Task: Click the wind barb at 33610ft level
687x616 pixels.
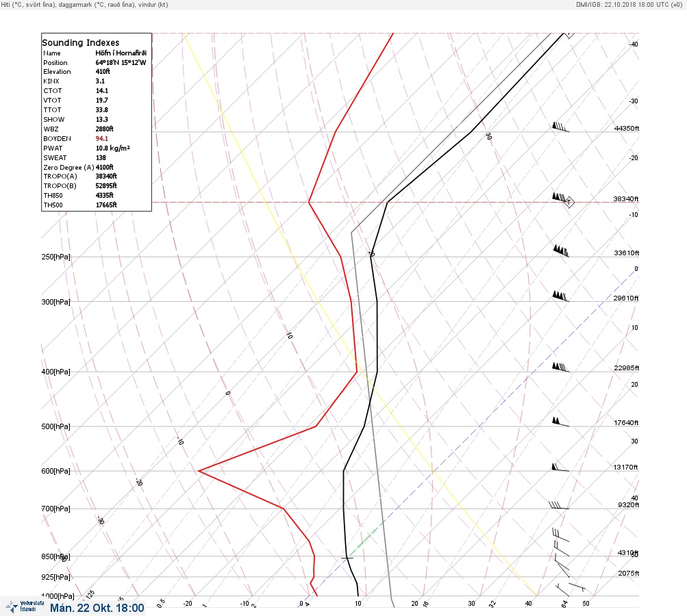Action: coord(561,251)
